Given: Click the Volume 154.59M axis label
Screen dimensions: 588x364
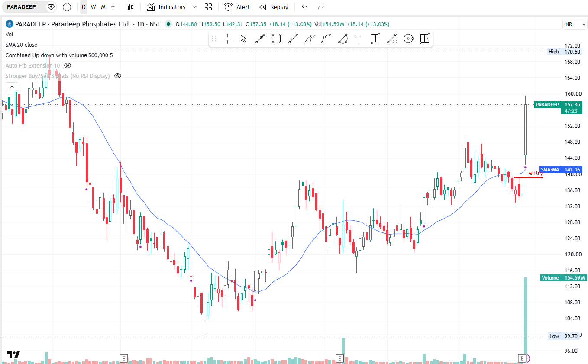Looking at the screenshot, I should coord(563,277).
